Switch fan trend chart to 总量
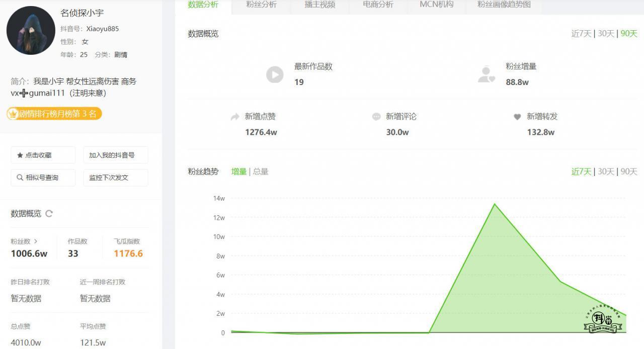 pos(261,171)
